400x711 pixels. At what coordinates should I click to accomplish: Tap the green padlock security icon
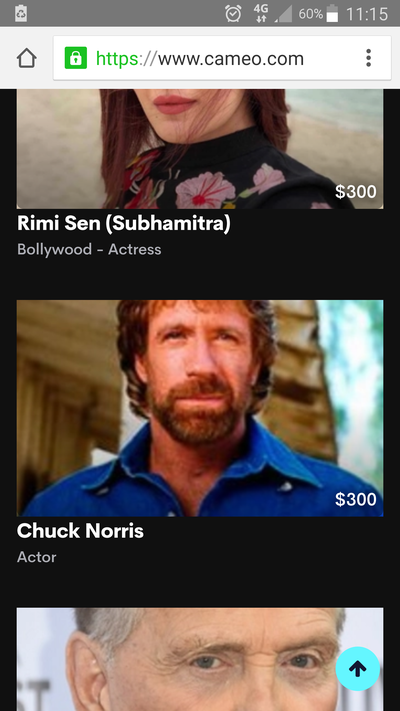point(75,58)
